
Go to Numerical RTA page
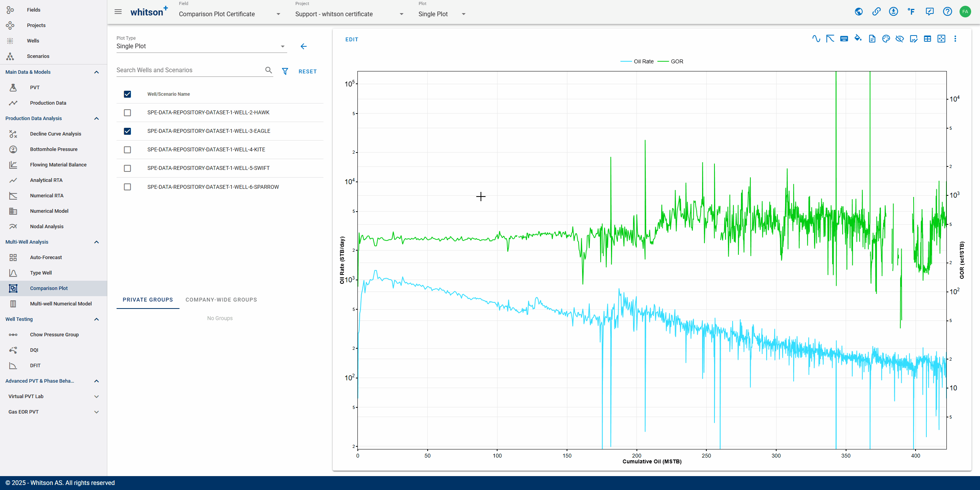47,196
